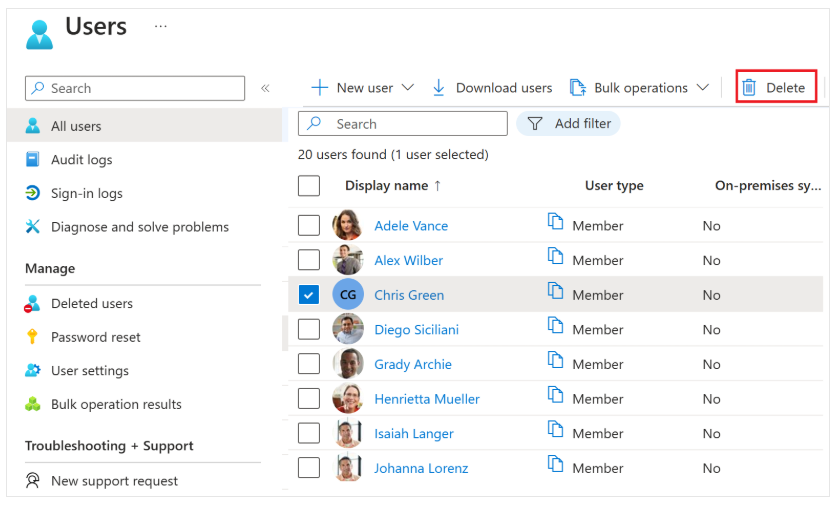Image resolution: width=836 pixels, height=512 pixels.
Task: Click the Delete trash can icon
Action: pos(749,88)
